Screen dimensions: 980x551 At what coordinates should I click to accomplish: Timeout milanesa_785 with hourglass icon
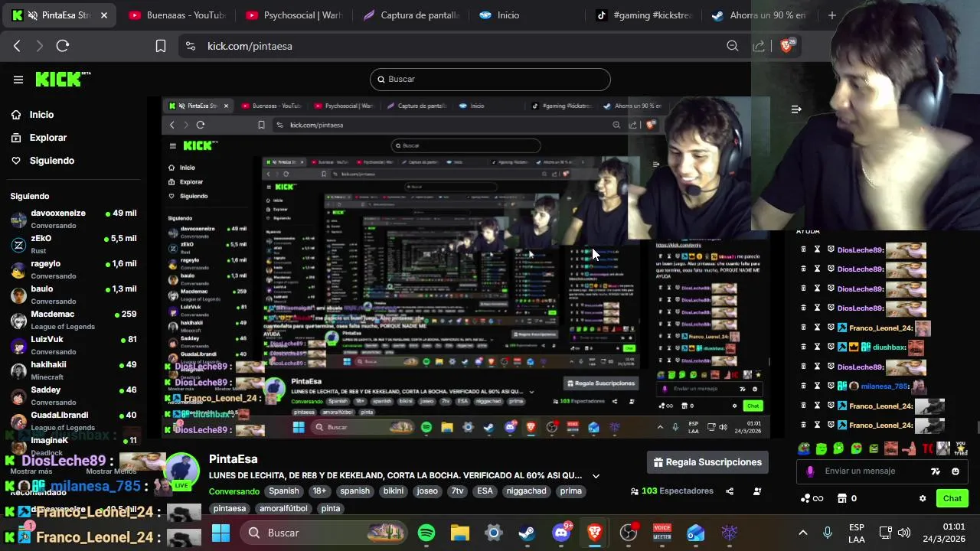tap(817, 386)
